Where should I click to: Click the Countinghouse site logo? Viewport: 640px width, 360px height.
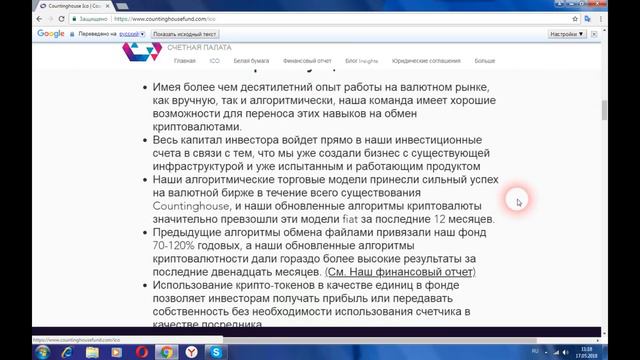point(142,52)
